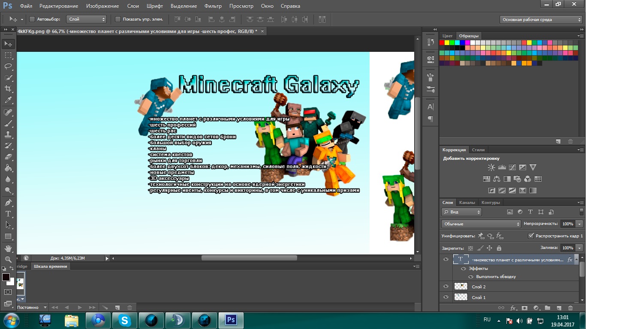This screenshot has height=329, width=644.
Task: Expand the Непрозрачность opacity dropdown arrow
Action: click(580, 224)
